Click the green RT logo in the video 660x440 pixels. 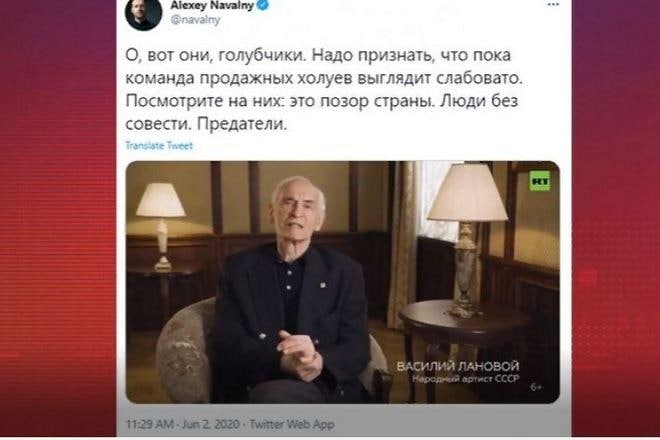click(540, 181)
